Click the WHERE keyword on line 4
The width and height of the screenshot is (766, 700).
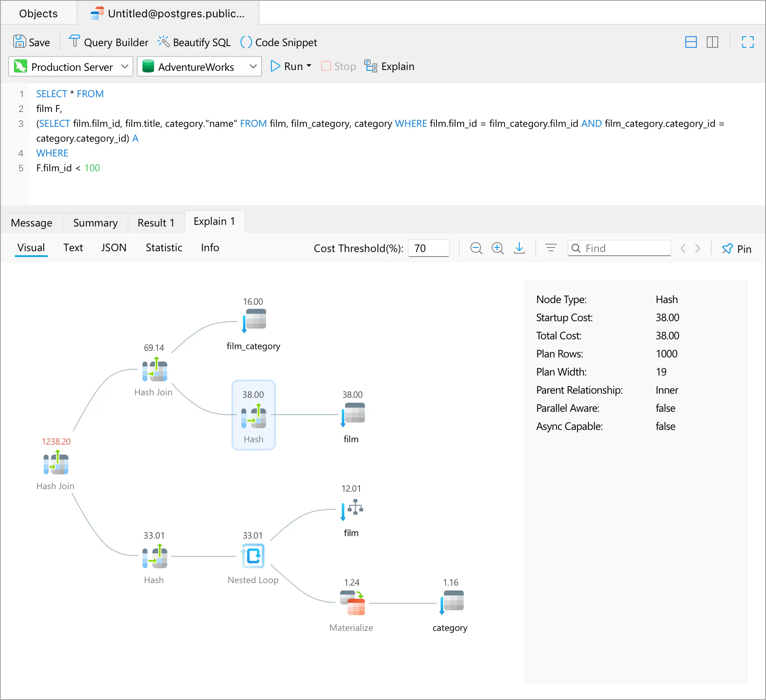pos(52,153)
